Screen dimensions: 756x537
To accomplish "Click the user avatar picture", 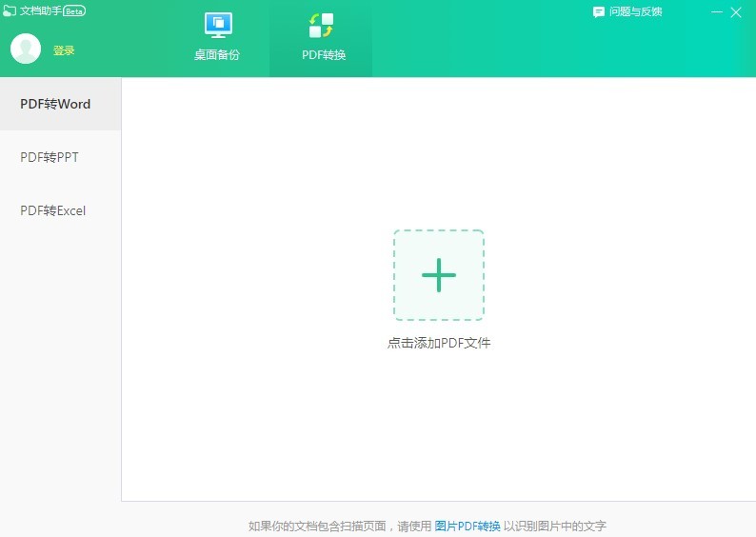I will pos(26,50).
